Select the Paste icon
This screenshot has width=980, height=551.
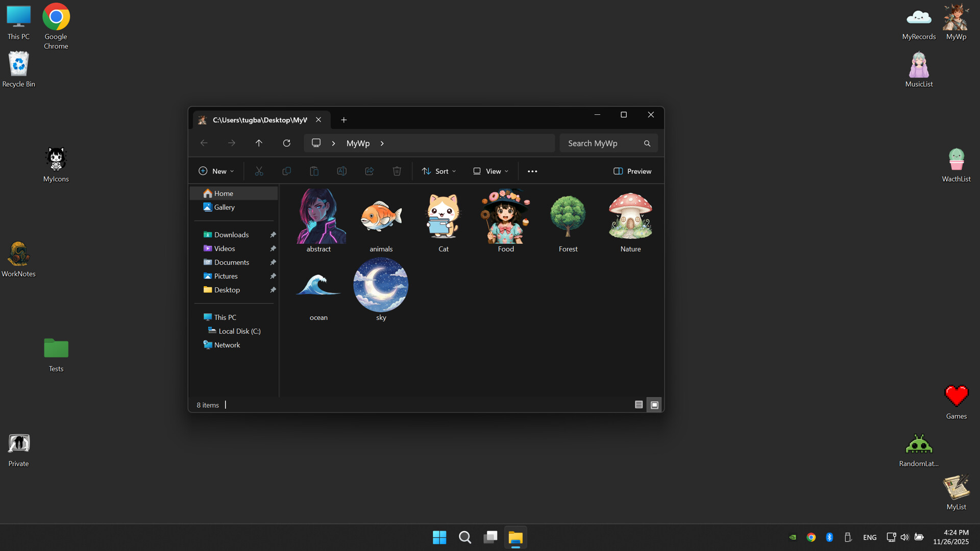click(x=314, y=171)
